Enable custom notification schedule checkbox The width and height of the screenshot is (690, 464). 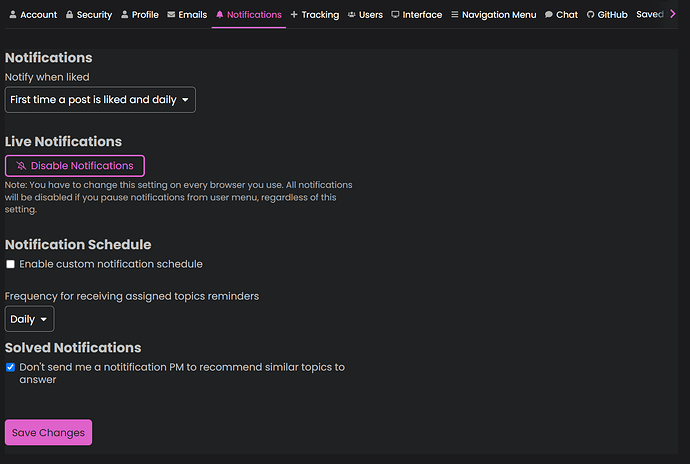point(10,264)
